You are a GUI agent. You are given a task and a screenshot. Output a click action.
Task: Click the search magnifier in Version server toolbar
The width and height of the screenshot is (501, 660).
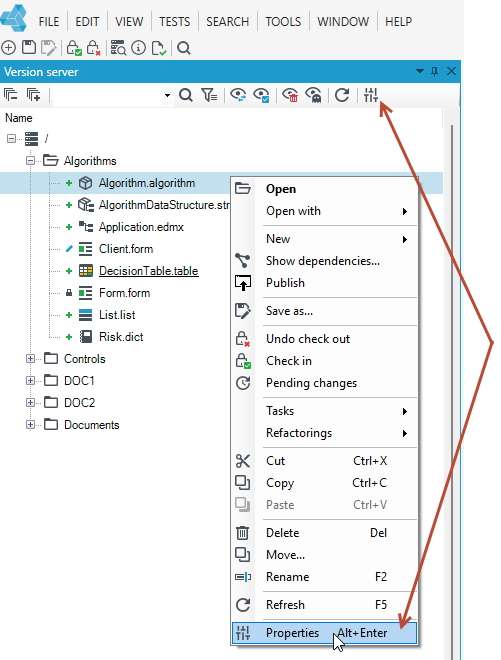[186, 95]
